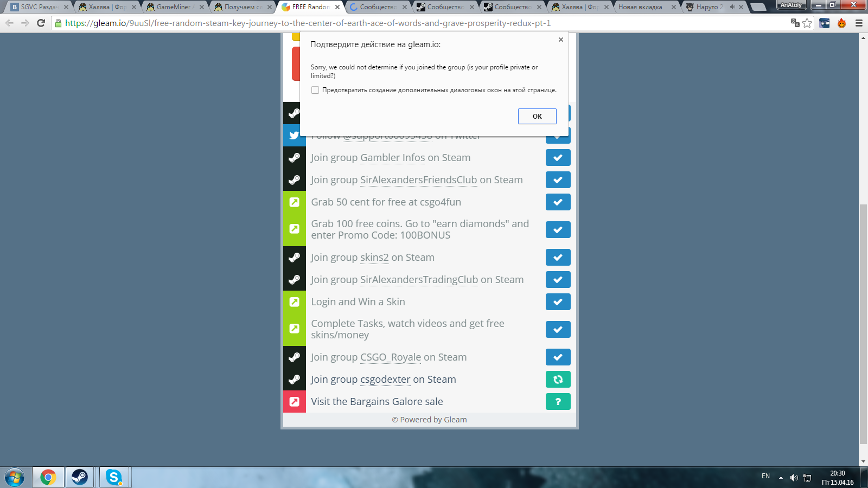Image resolution: width=868 pixels, height=488 pixels.
Task: Click the translate page icon in the address bar
Action: click(795, 23)
